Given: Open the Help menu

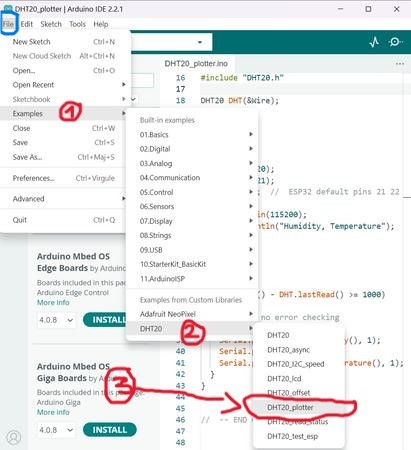Looking at the screenshot, I should 100,24.
